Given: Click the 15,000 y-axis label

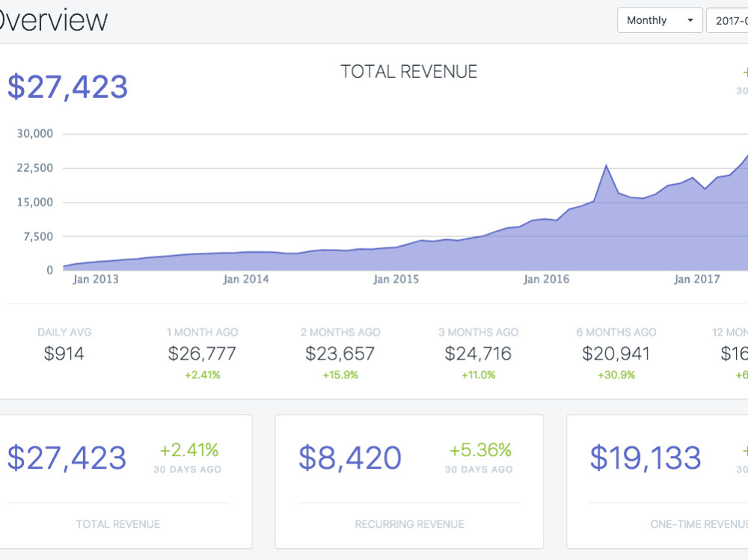Looking at the screenshot, I should (x=35, y=203).
